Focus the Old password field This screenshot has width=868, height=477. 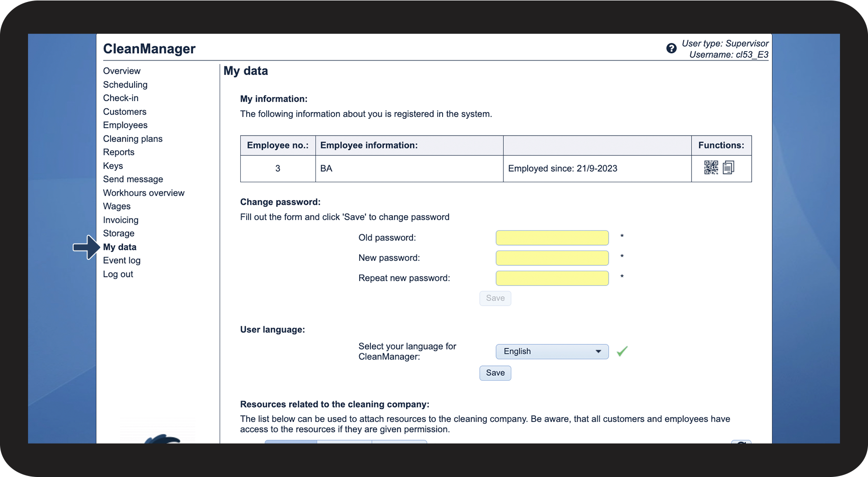click(x=552, y=238)
